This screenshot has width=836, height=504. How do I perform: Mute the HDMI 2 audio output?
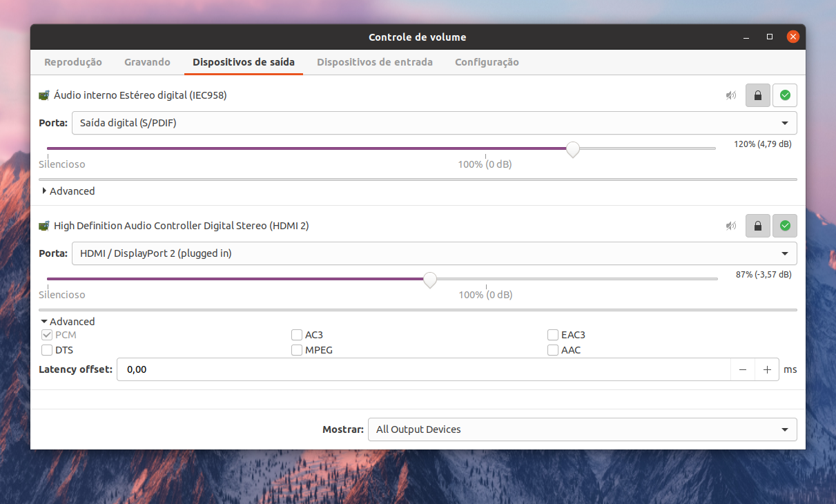click(731, 226)
